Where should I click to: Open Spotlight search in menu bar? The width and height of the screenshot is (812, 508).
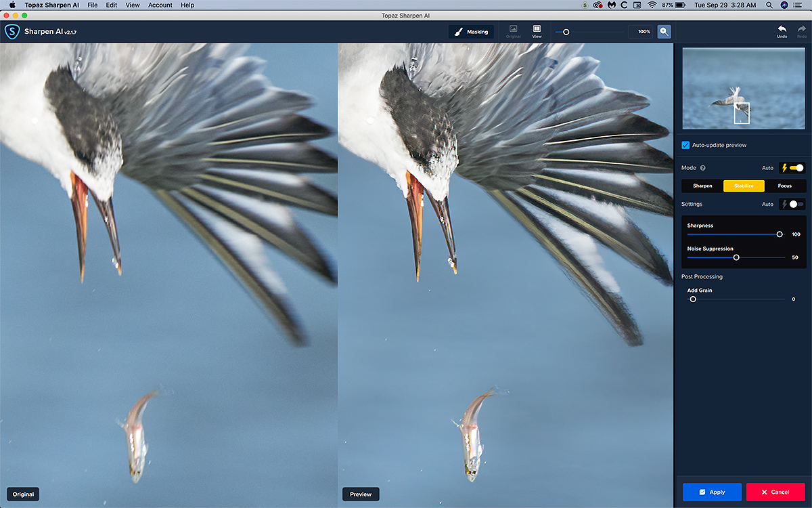[x=771, y=5]
